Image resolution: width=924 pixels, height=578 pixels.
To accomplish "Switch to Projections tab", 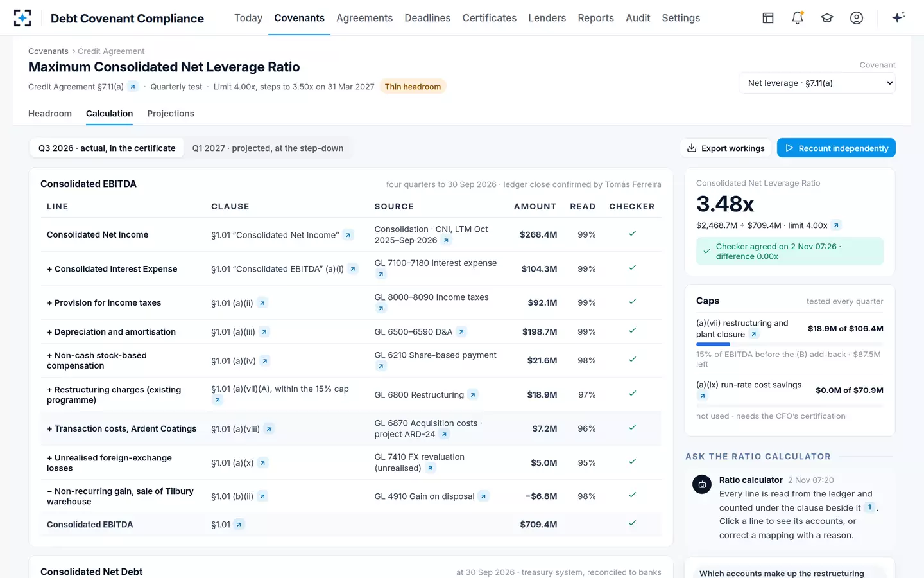I will (171, 114).
